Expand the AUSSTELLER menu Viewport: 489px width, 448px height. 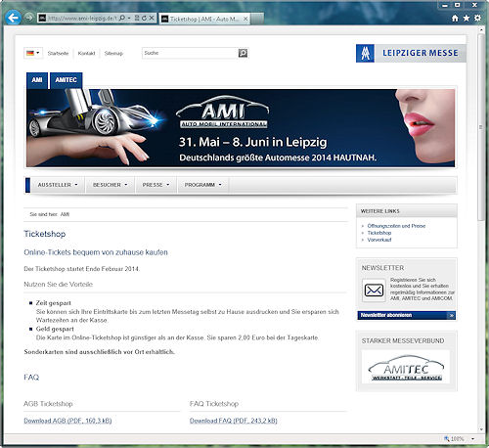(x=58, y=185)
